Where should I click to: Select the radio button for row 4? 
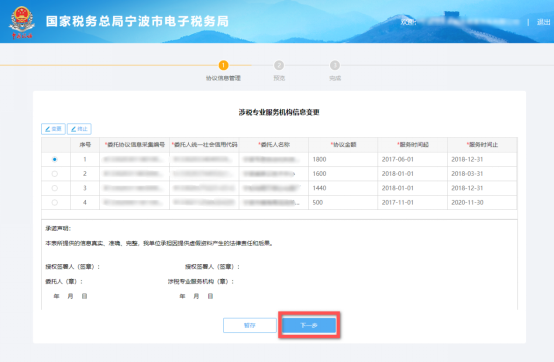point(54,202)
